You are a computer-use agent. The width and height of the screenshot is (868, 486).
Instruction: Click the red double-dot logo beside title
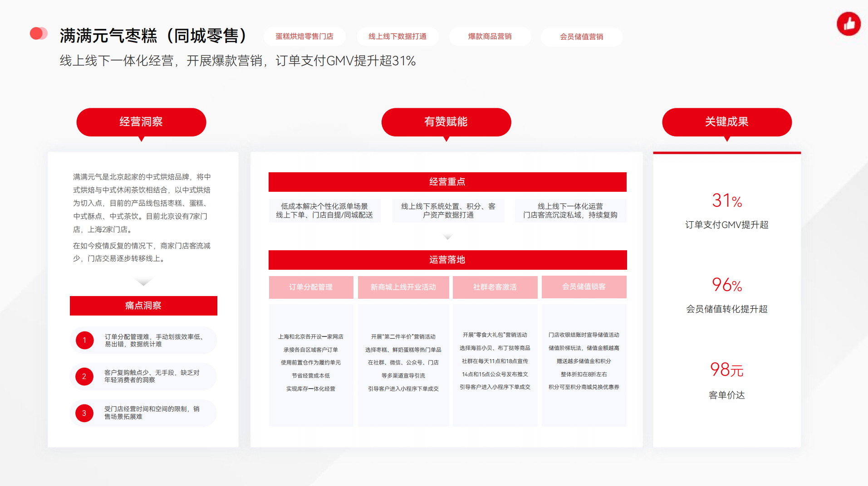[x=39, y=34]
